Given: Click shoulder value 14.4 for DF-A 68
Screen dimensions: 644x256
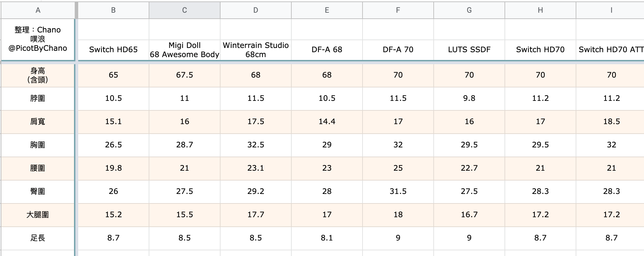Looking at the screenshot, I should click(x=327, y=122).
